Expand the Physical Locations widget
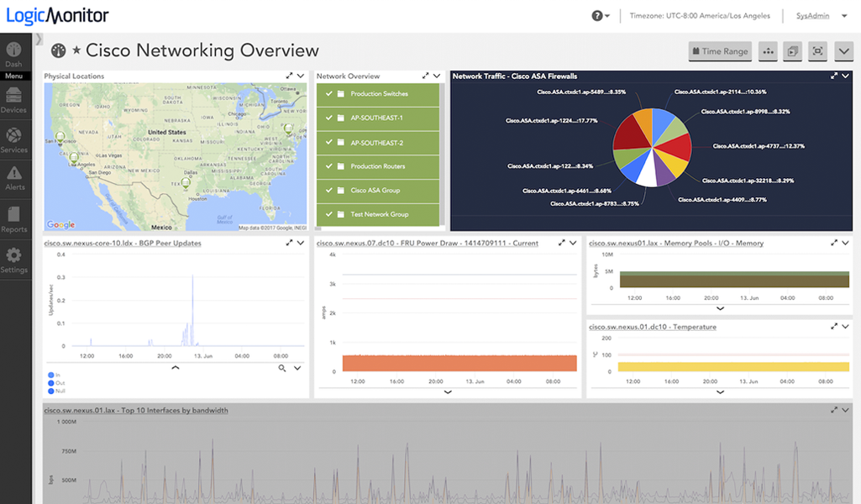861x504 pixels. pyautogui.click(x=289, y=76)
